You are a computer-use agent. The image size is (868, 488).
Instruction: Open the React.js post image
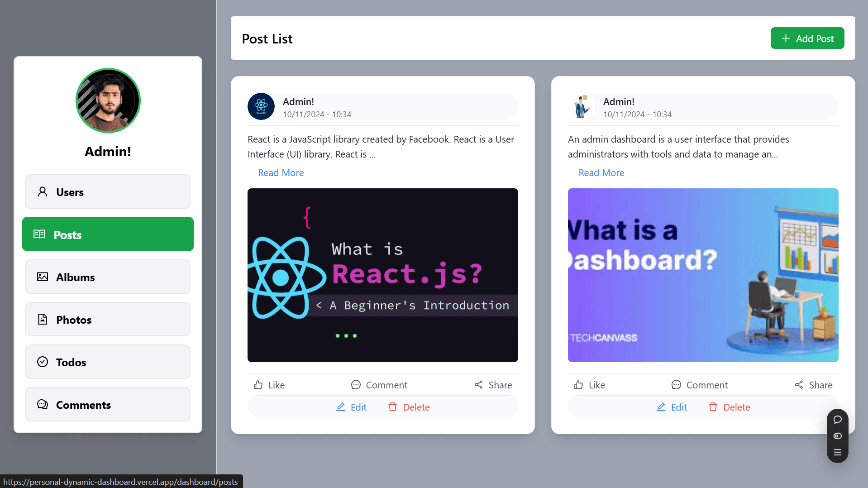pos(383,275)
